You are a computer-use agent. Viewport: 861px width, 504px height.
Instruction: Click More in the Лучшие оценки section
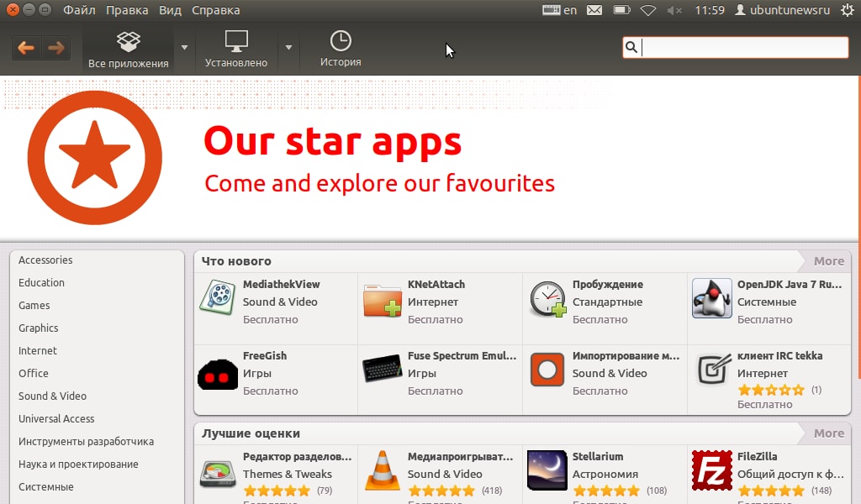(828, 433)
